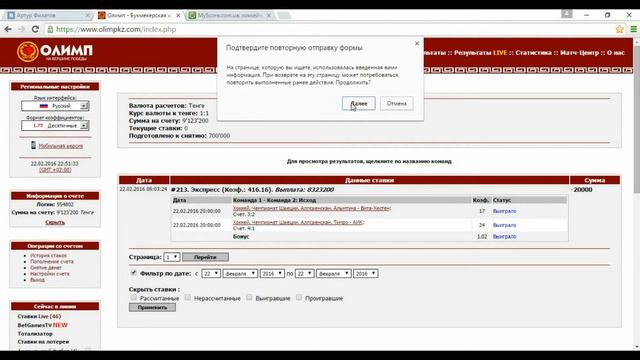This screenshot has height=360, width=640.
Task: Click the browser address bar URL
Action: tap(116, 29)
